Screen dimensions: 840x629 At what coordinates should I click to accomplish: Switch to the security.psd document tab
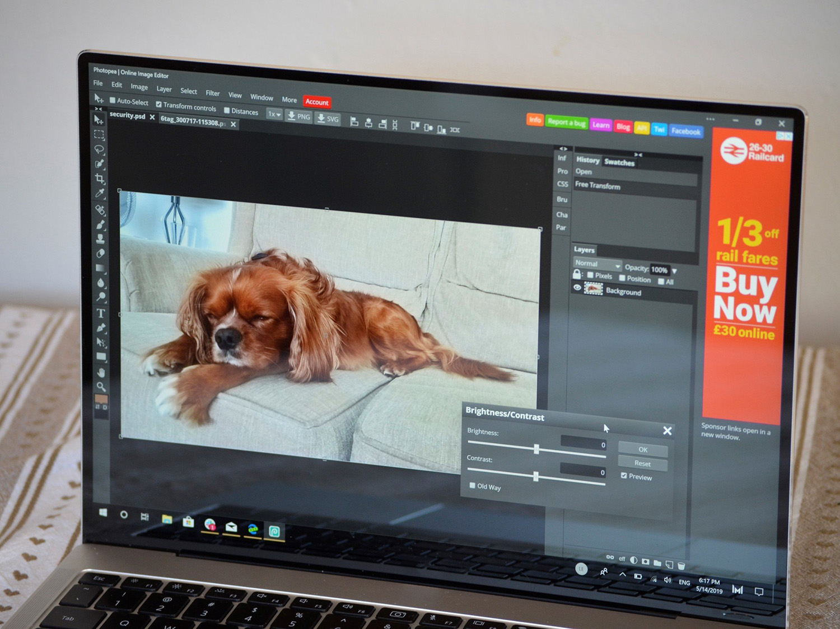pyautogui.click(x=128, y=115)
